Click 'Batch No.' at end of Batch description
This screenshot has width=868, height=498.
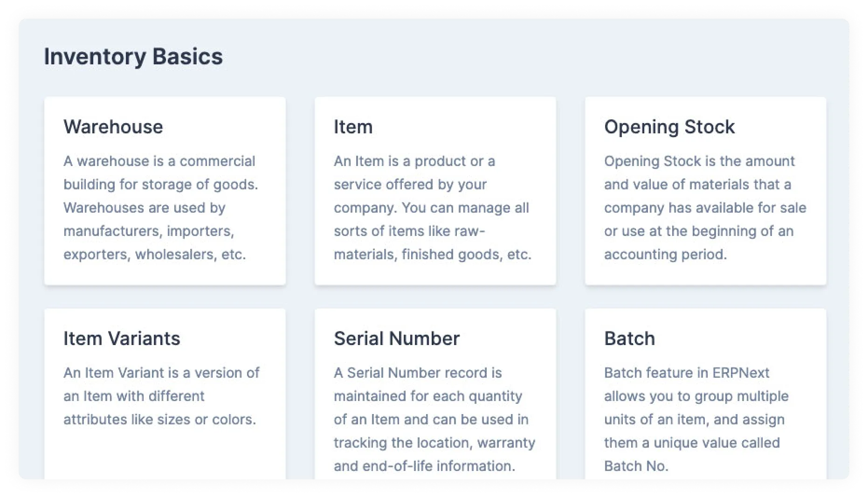[636, 466]
